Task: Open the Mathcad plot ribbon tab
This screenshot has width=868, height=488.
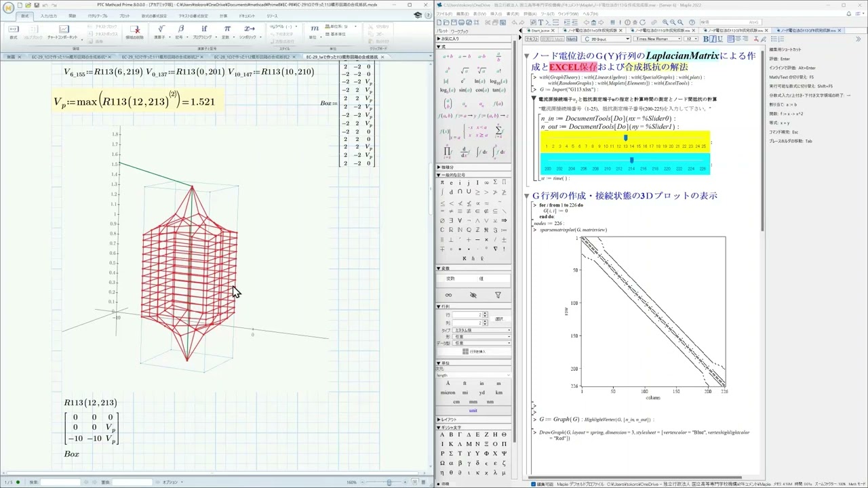Action: coord(125,16)
